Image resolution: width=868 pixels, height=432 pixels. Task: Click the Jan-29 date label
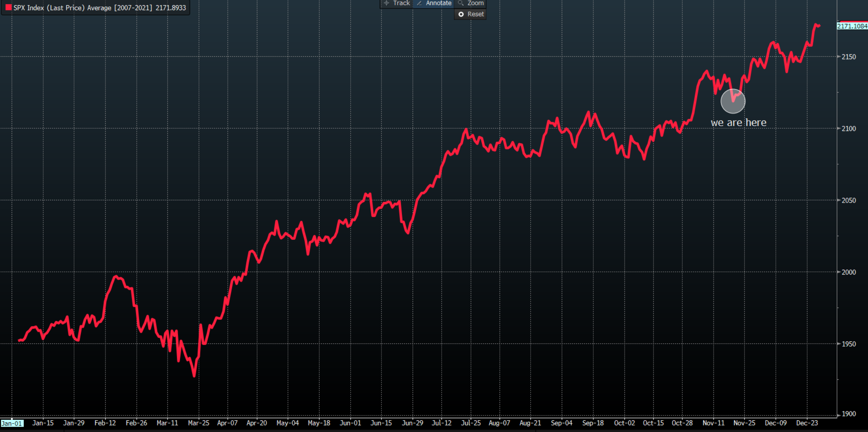pyautogui.click(x=74, y=423)
